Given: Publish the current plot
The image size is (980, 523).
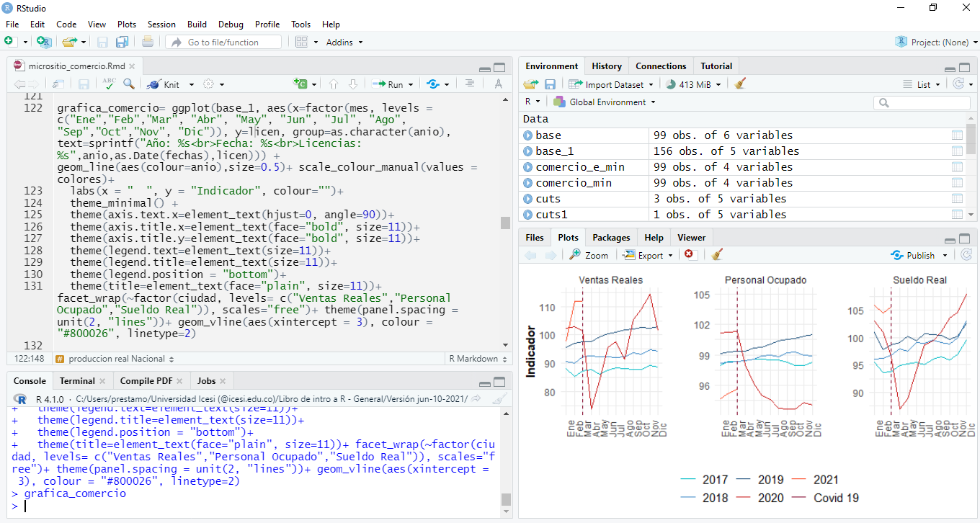Looking at the screenshot, I should pos(918,254).
